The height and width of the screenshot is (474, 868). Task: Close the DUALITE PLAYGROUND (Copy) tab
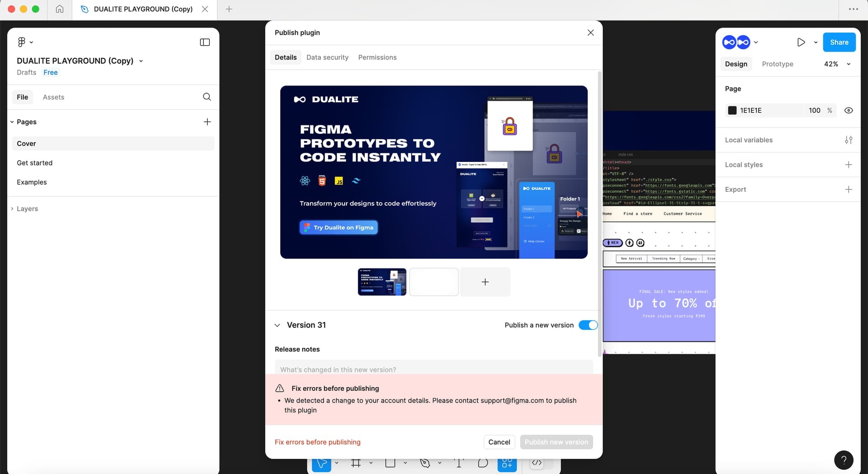[205, 9]
